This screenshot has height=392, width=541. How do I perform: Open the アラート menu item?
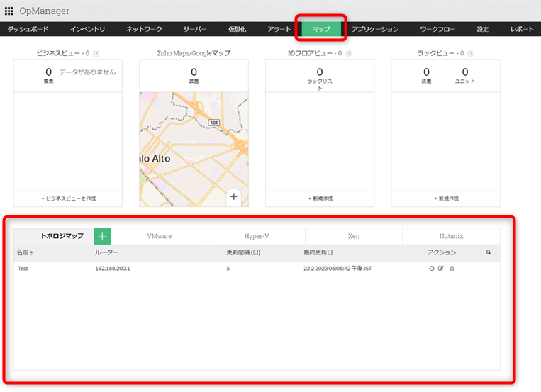click(x=279, y=29)
